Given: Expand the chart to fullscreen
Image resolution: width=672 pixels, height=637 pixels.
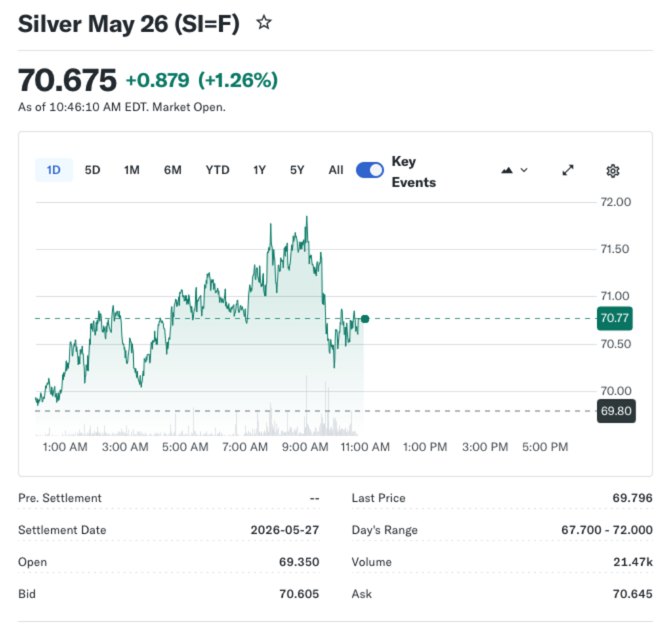Looking at the screenshot, I should pyautogui.click(x=568, y=170).
